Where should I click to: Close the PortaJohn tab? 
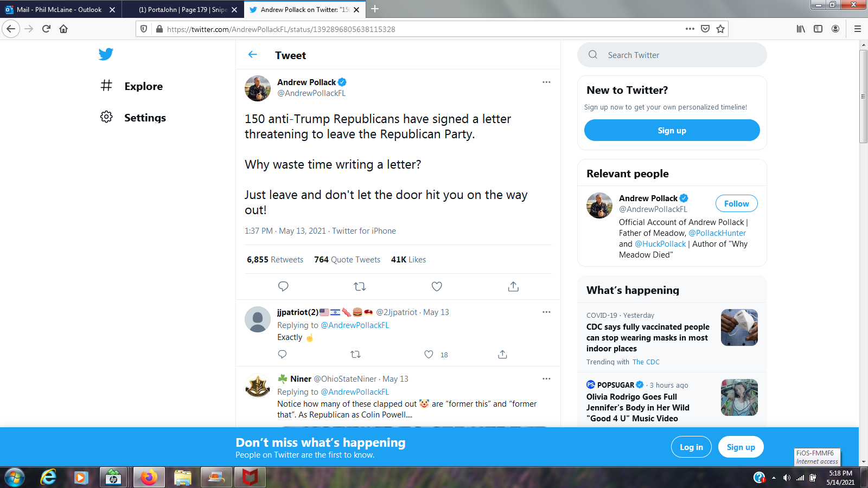point(234,10)
